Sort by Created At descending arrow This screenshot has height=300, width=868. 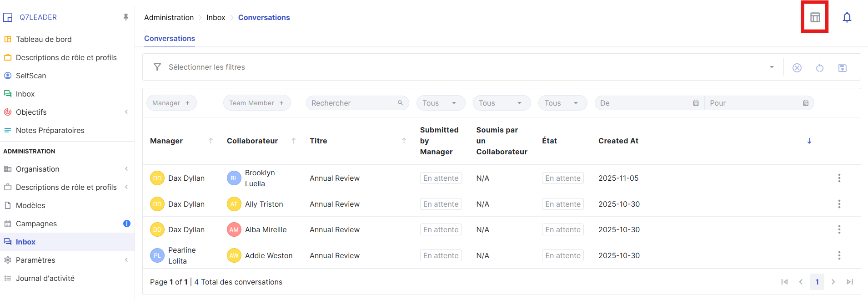(809, 141)
